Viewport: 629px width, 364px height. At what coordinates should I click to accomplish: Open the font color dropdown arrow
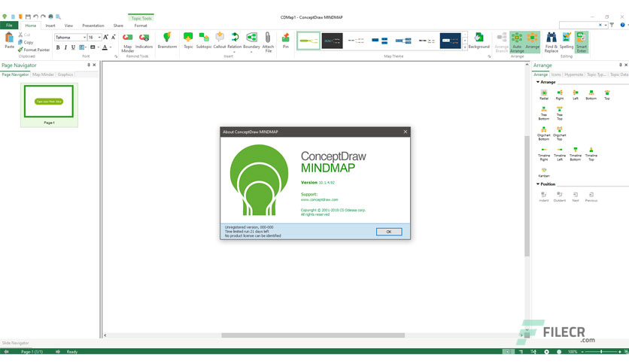[x=111, y=47]
